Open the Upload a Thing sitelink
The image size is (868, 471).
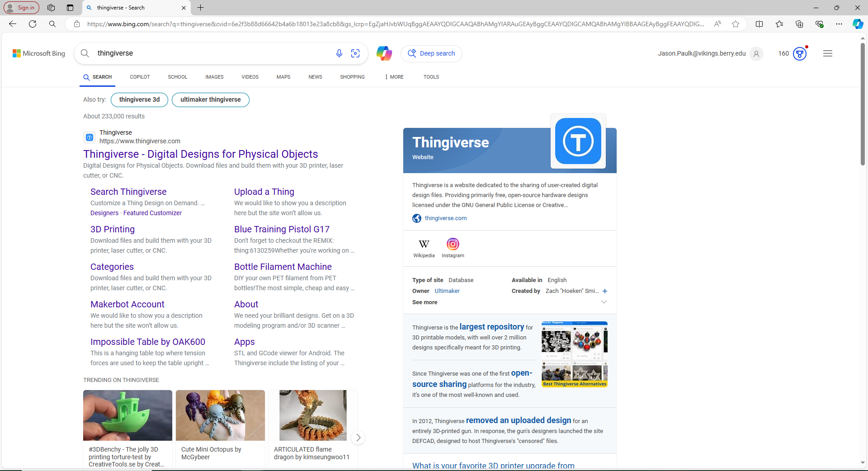pos(264,192)
